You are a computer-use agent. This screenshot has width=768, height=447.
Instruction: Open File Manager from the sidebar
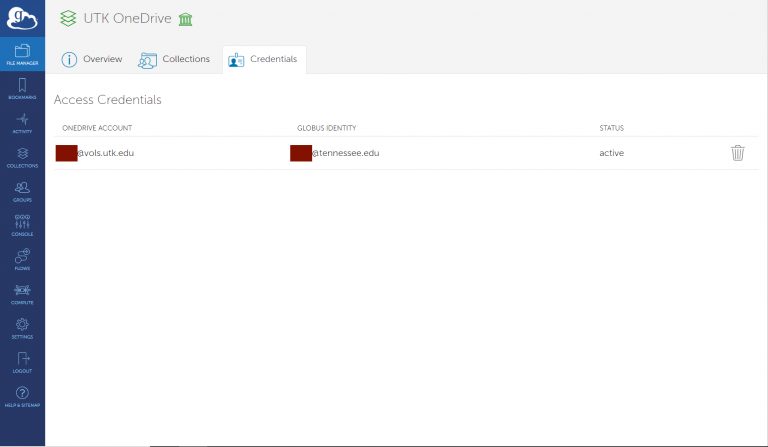pyautogui.click(x=22, y=54)
